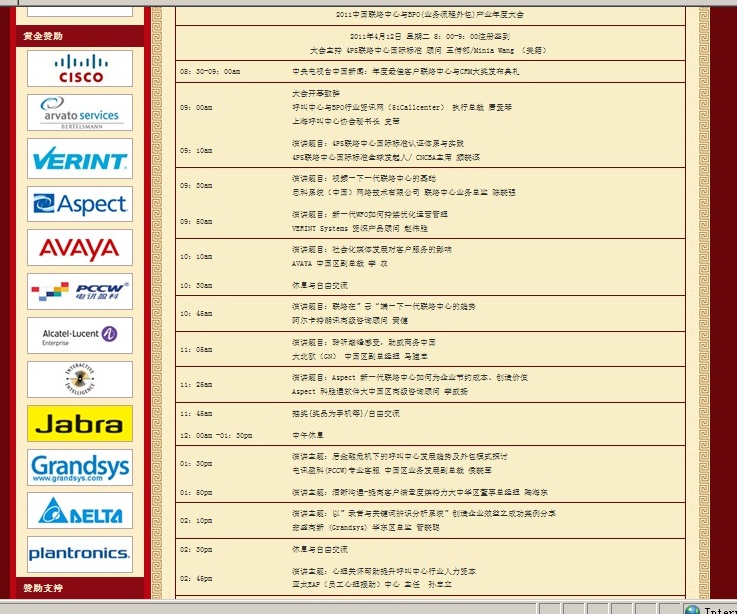Click the 01:30pm time cell
Viewport: 737px width, 614px height.
pyautogui.click(x=196, y=464)
